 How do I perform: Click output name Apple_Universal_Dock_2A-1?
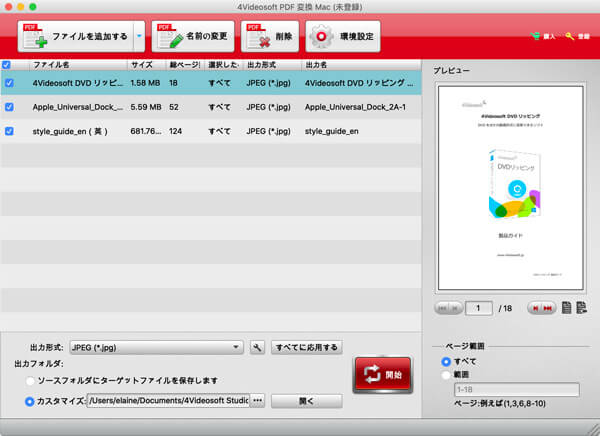pyautogui.click(x=355, y=107)
